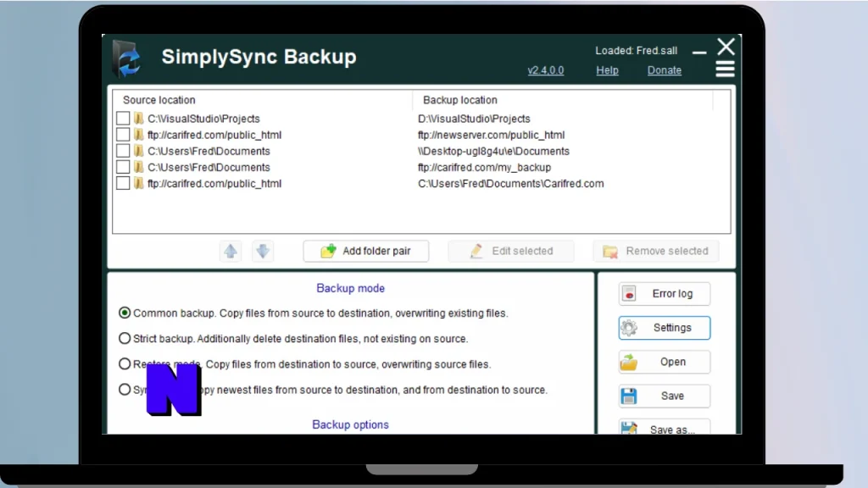The image size is (868, 488).
Task: Tick checkbox for Desktop-ugl8g4u Documents pair
Action: 123,151
